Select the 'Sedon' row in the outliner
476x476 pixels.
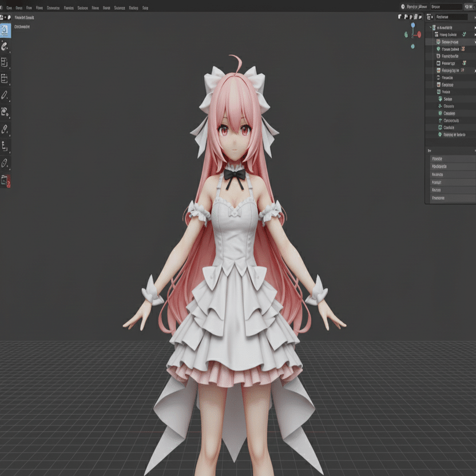(x=450, y=99)
